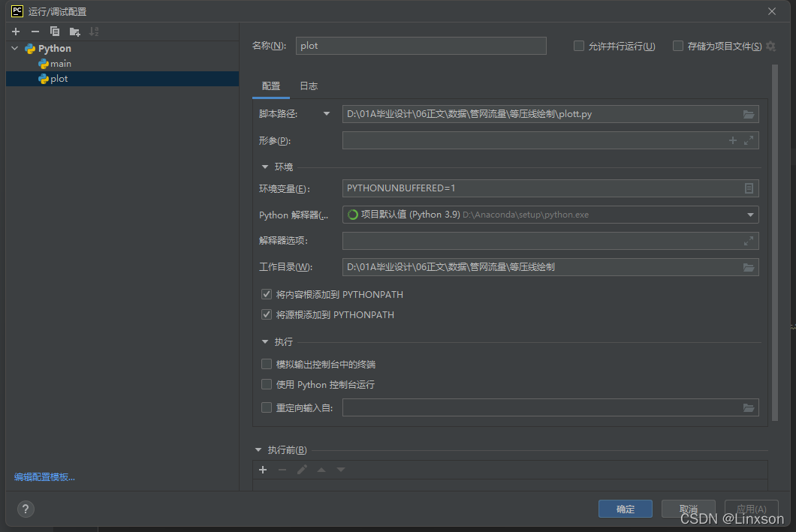Click the 形参 parameters input field
Image resolution: width=796 pixels, height=532 pixels.
point(550,140)
